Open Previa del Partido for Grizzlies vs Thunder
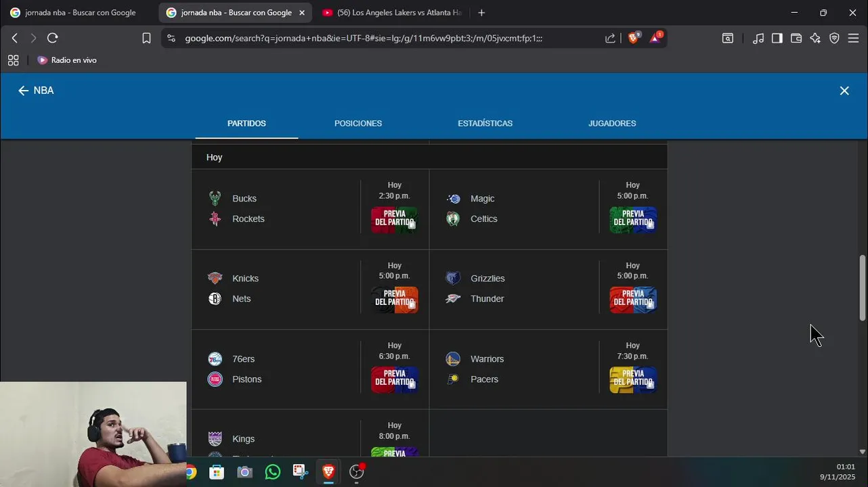Viewport: 868px width, 487px height. click(633, 300)
